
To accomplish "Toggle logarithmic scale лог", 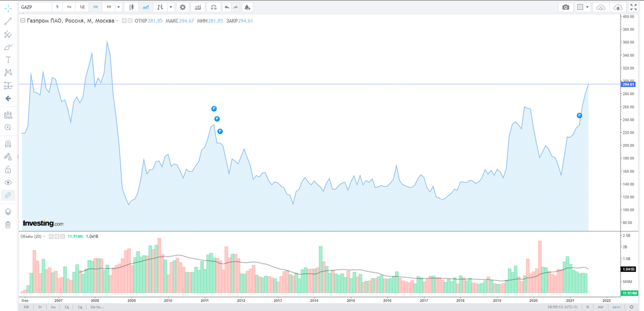I will (x=601, y=307).
